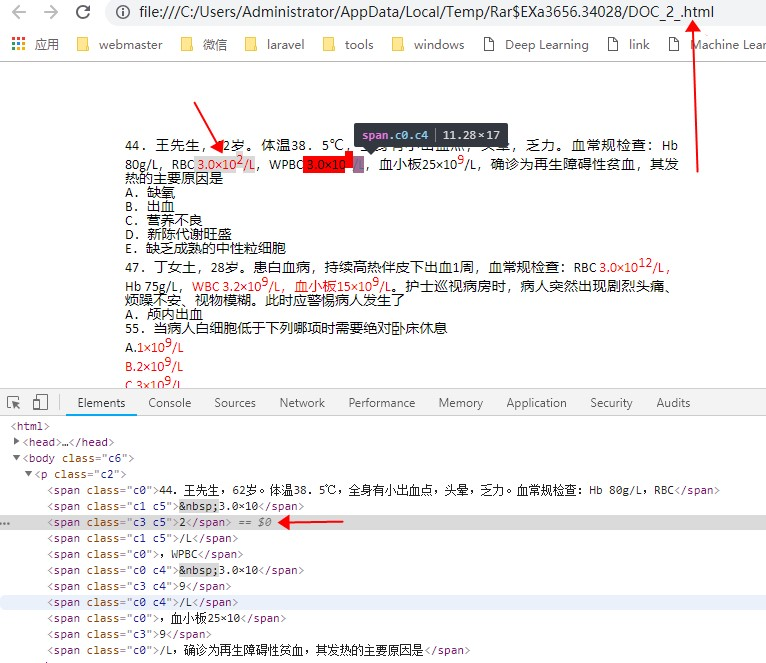Viewport: 766px width, 663px height.
Task: Click the browser forward arrow
Action: coord(51,12)
